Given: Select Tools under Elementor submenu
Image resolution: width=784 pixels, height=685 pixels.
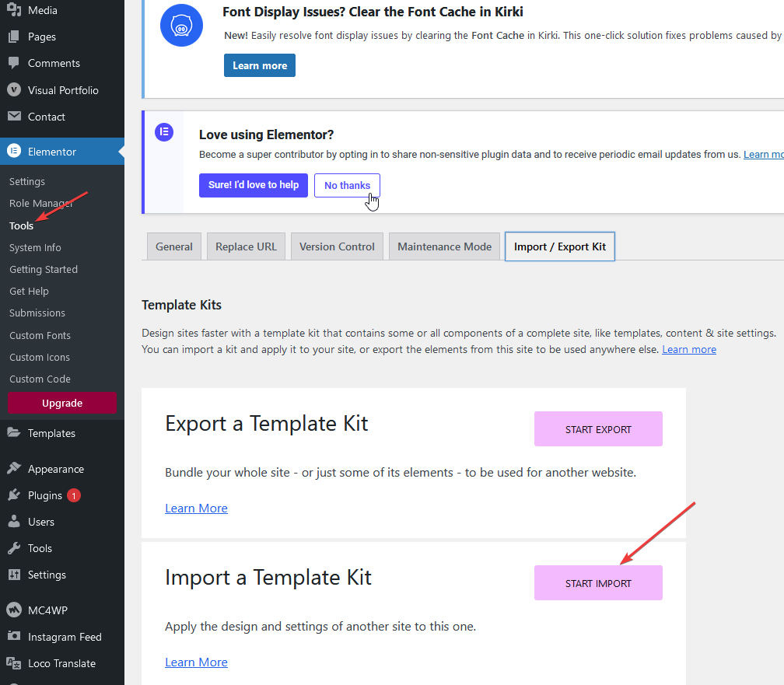Looking at the screenshot, I should coord(21,225).
